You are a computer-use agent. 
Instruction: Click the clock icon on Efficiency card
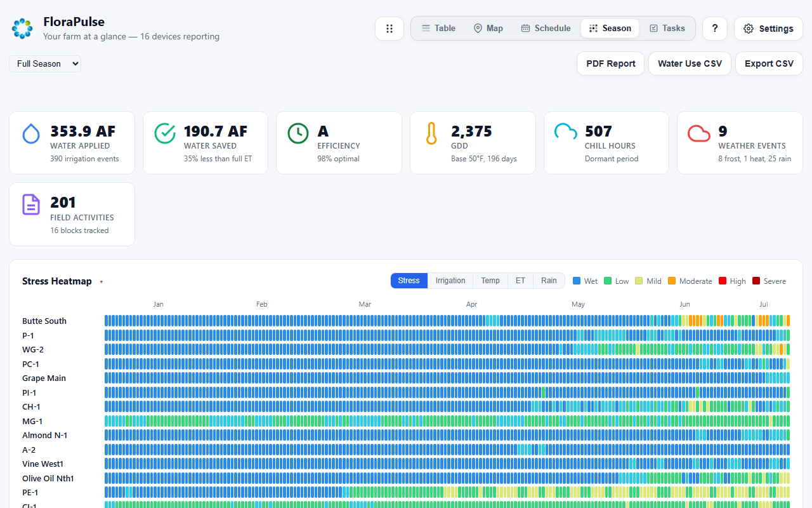298,133
